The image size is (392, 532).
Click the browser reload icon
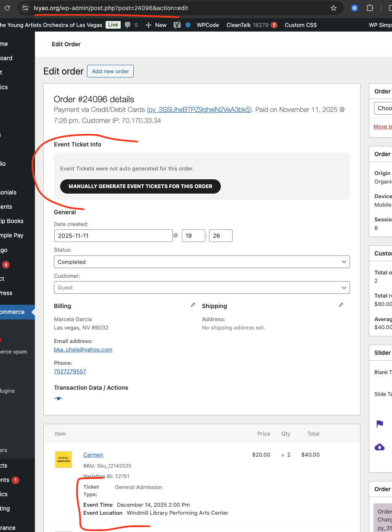click(7, 8)
